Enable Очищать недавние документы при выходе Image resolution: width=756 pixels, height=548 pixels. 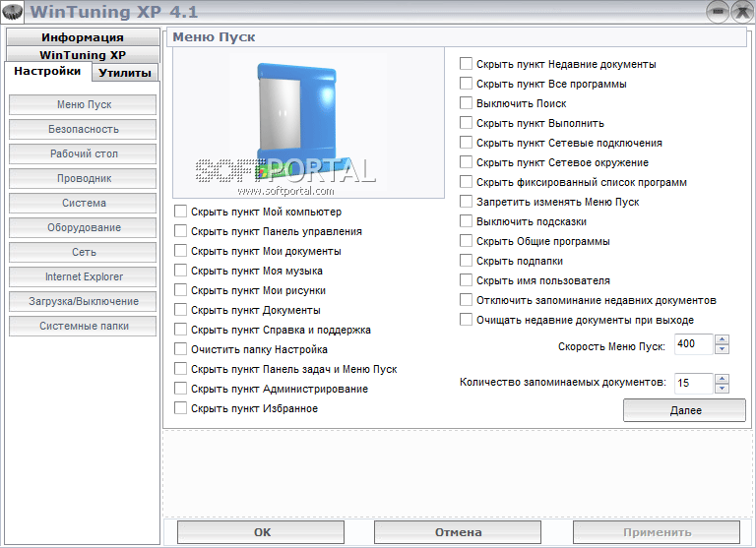coord(467,320)
